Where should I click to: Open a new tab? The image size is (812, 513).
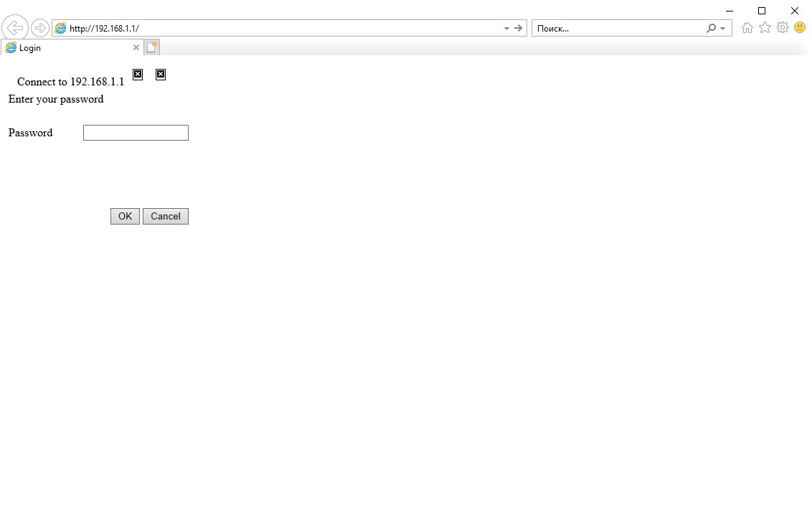point(151,48)
